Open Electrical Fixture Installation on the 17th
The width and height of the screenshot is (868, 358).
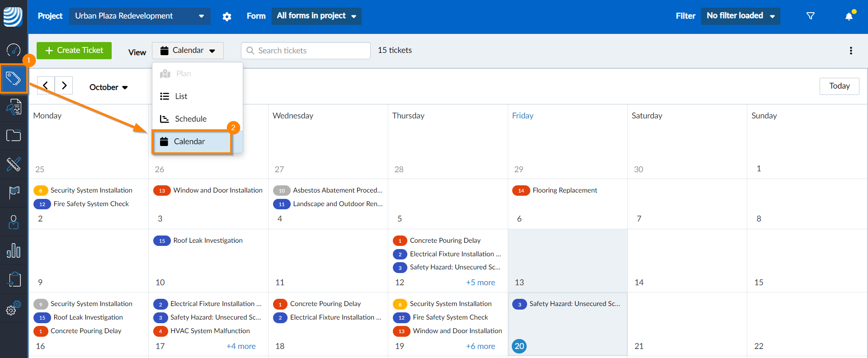(216, 304)
